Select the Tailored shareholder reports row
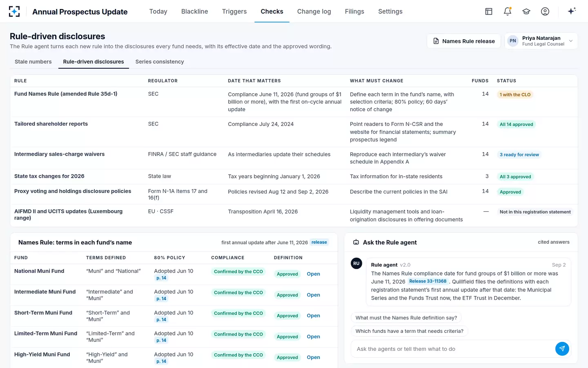This screenshot has height=368, width=588. pos(294,132)
